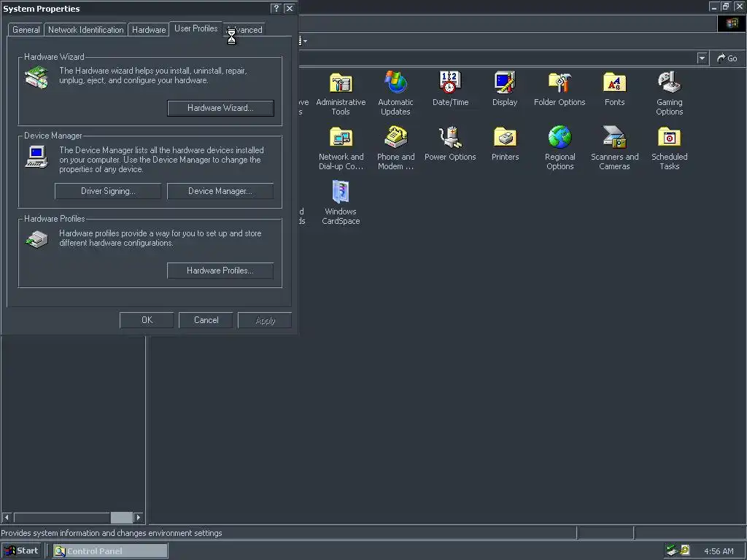Launch the Hardware Wizard button
This screenshot has height=560, width=747.
[x=220, y=108]
